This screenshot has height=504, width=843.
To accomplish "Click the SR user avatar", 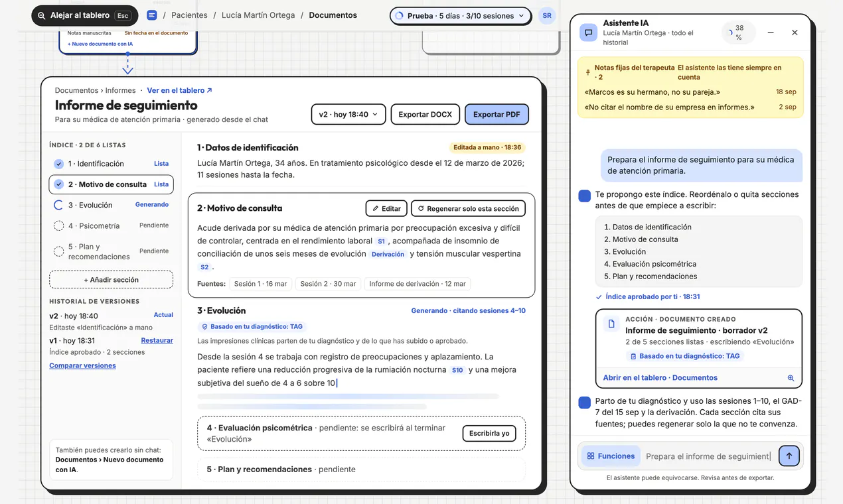I will (x=546, y=15).
